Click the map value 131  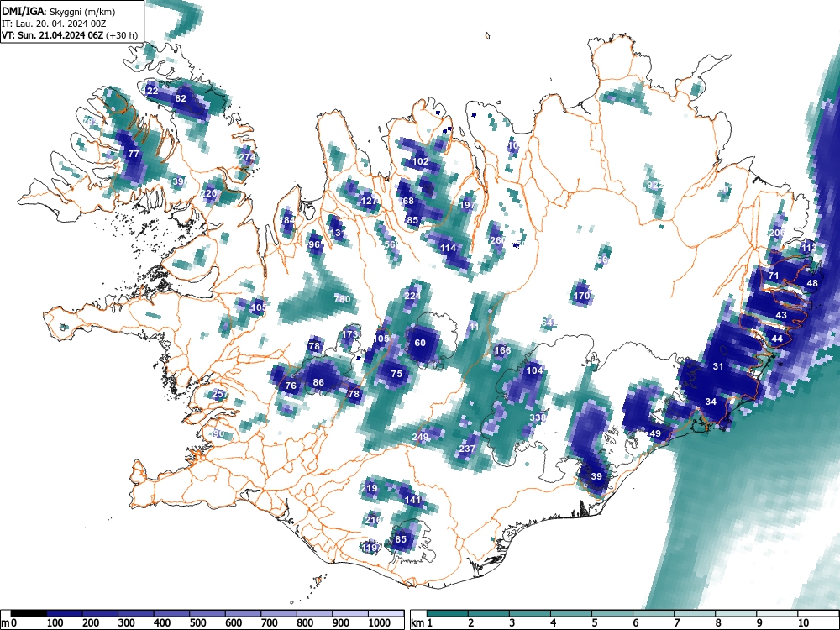click(x=337, y=233)
